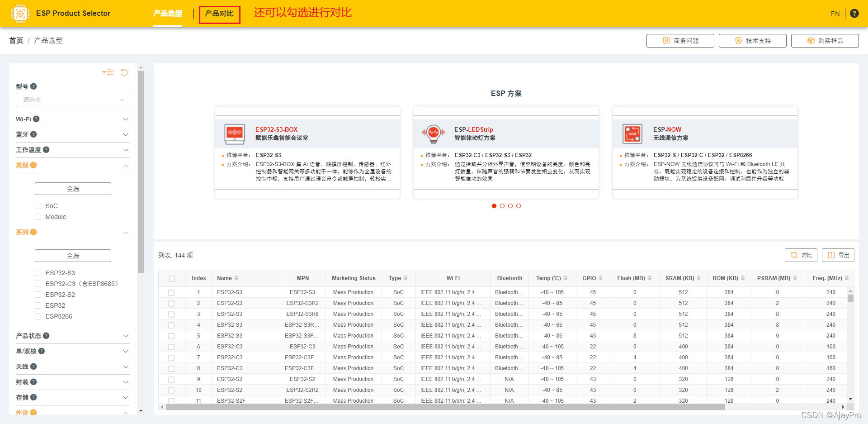Click the help icon next to 型号

coord(33,86)
